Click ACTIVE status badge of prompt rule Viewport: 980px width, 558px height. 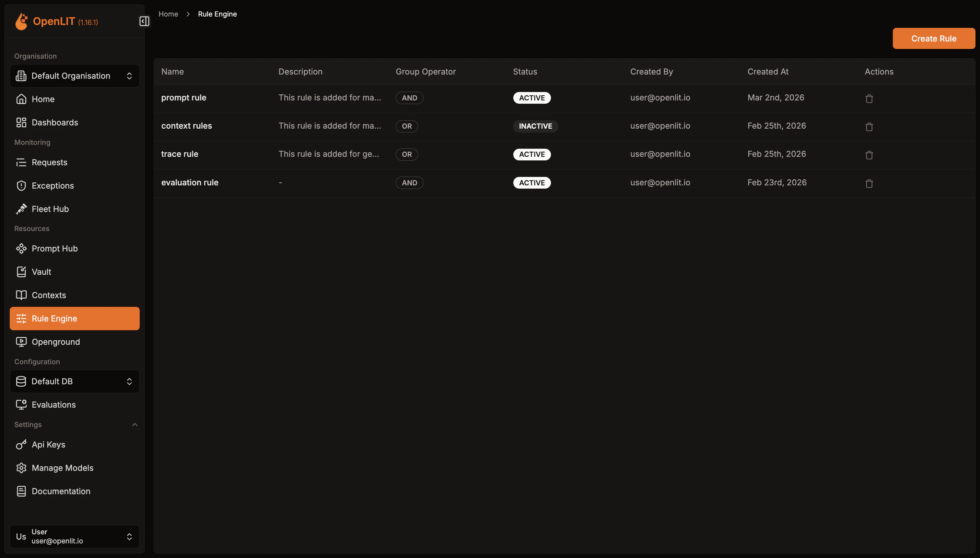(x=531, y=98)
